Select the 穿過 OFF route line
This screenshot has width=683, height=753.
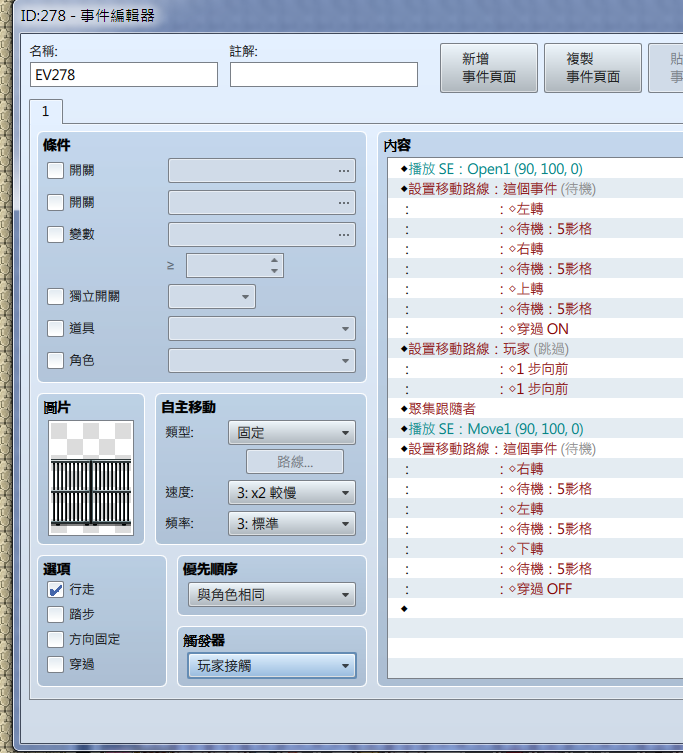[x=535, y=589]
